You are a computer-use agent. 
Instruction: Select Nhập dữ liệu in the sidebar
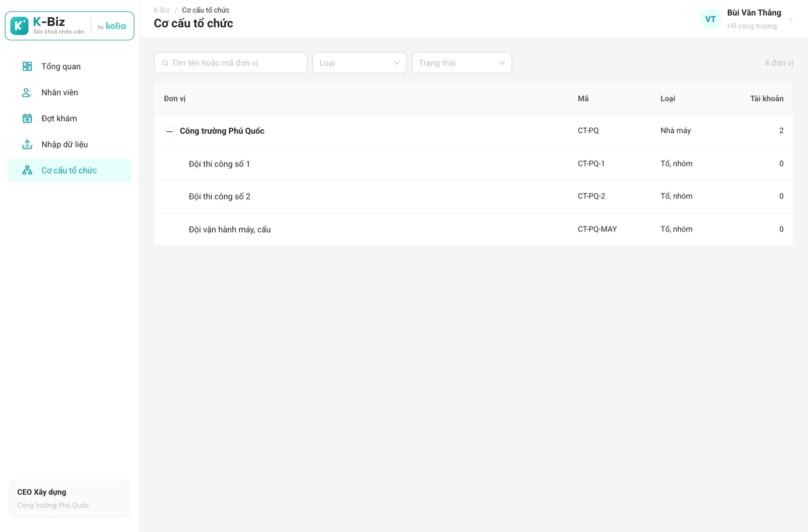(70, 144)
